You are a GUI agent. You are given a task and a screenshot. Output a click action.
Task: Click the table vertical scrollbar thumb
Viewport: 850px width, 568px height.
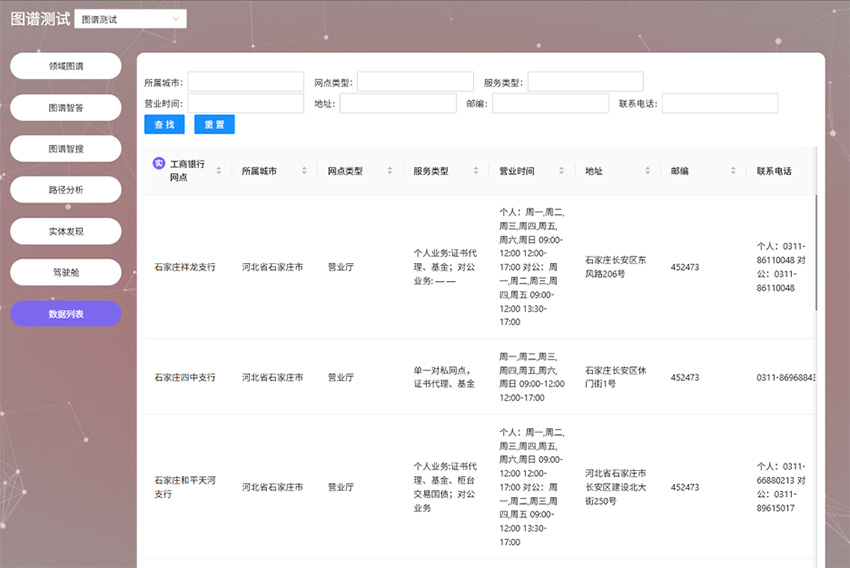(815, 253)
